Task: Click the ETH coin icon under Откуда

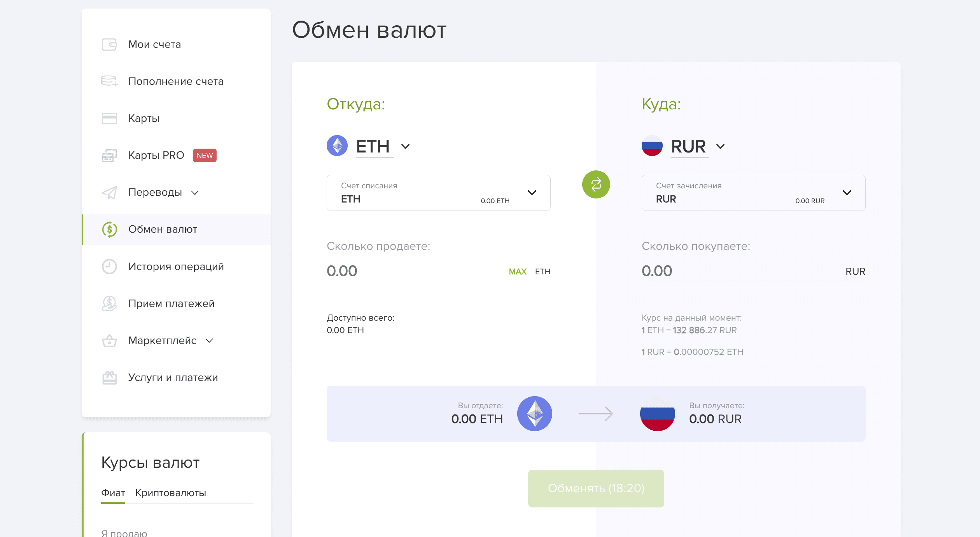Action: click(337, 146)
